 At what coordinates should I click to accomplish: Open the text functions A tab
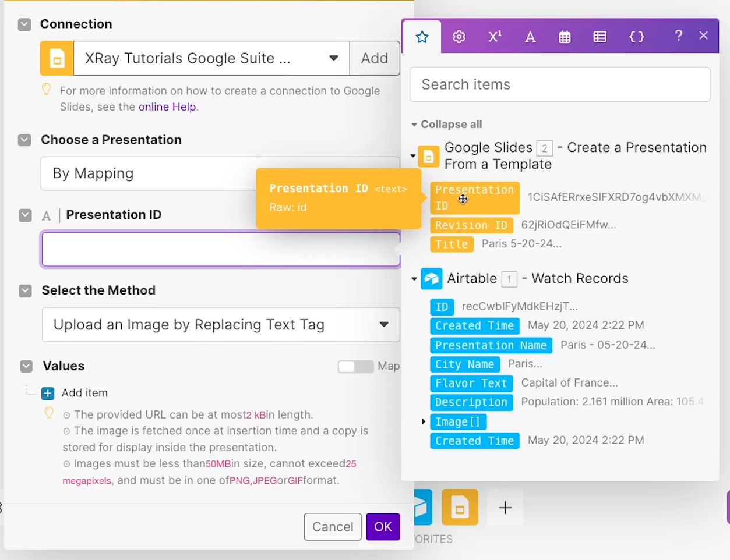click(x=530, y=37)
